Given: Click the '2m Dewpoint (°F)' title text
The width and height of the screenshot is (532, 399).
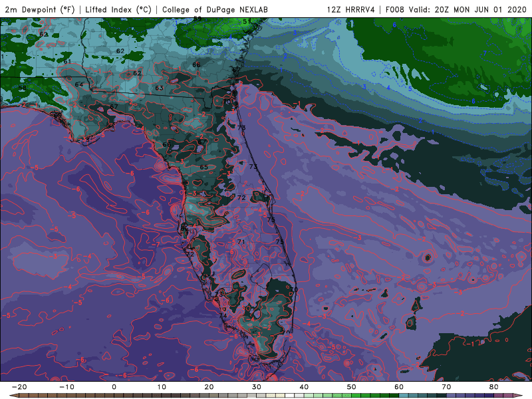Looking at the screenshot, I should 40,9.
